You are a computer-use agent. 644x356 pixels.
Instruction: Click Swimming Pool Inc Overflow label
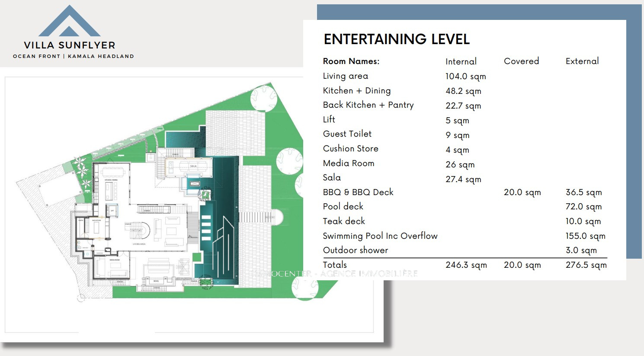coord(380,236)
